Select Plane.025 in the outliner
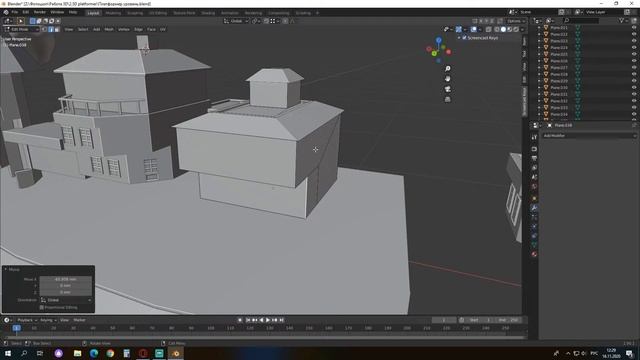640x360 pixels. [559, 54]
